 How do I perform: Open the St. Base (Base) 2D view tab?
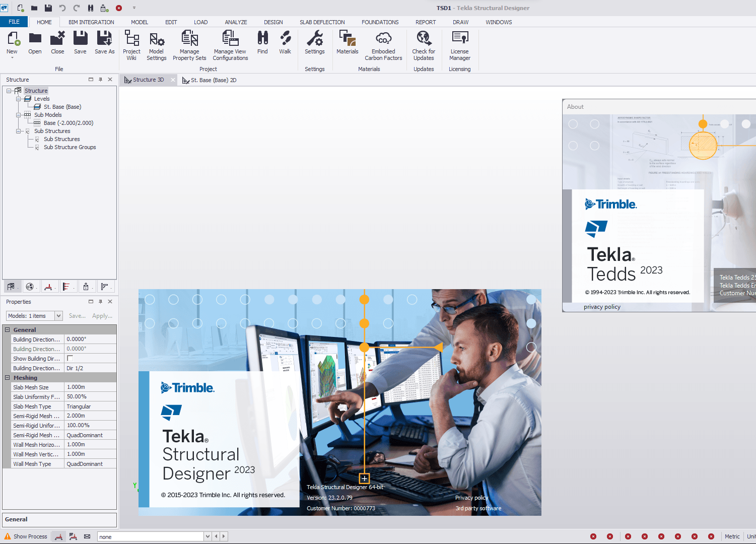pos(209,80)
